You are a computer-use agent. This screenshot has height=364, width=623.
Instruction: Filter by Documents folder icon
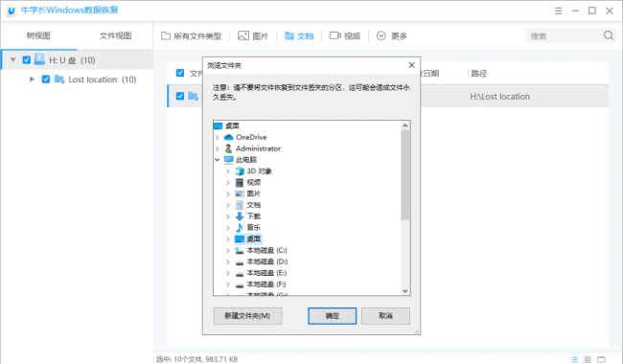(x=289, y=35)
